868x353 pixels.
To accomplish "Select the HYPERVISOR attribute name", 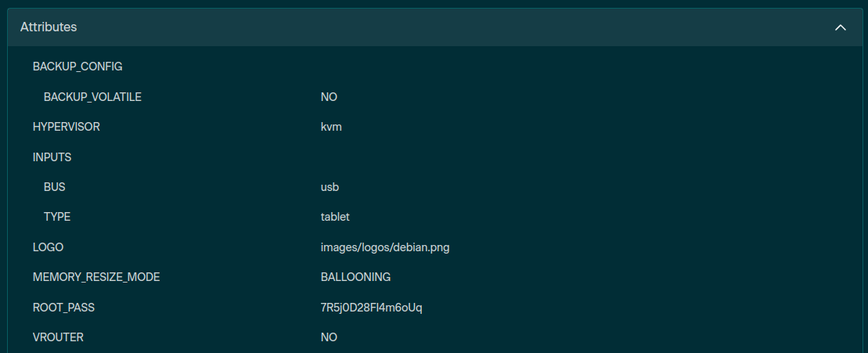I will pos(67,127).
